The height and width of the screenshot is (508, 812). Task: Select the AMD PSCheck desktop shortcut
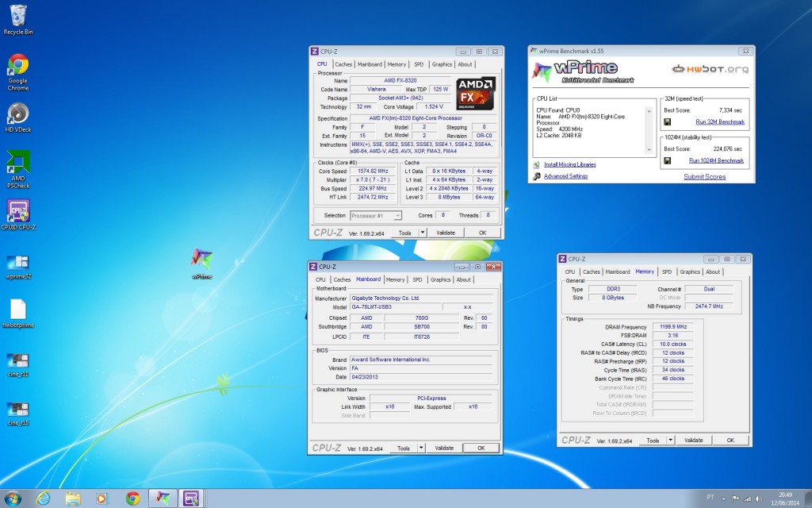(17, 163)
